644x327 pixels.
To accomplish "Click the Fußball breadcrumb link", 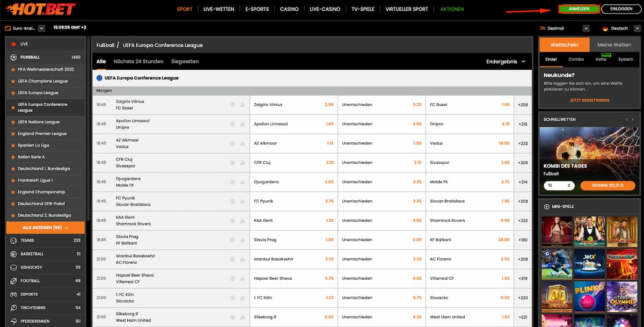I will coord(105,46).
